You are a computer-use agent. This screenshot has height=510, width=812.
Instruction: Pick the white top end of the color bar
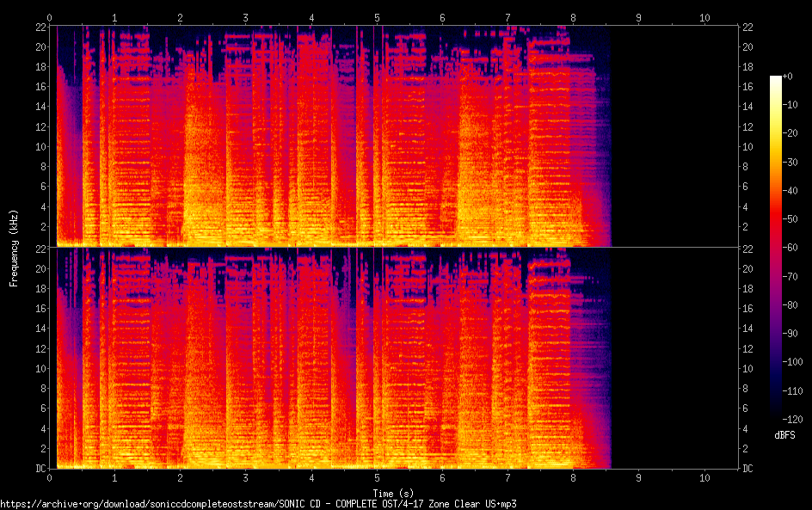pyautogui.click(x=776, y=79)
